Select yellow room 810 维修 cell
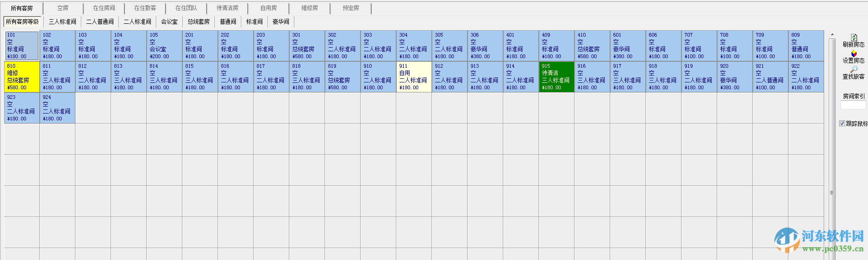 22,77
